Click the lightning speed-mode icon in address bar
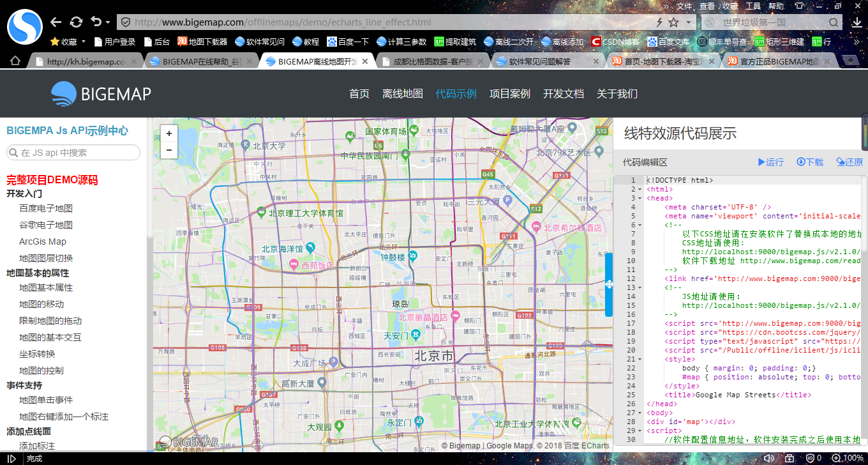Viewport: 868px width, 465px height. (x=659, y=22)
